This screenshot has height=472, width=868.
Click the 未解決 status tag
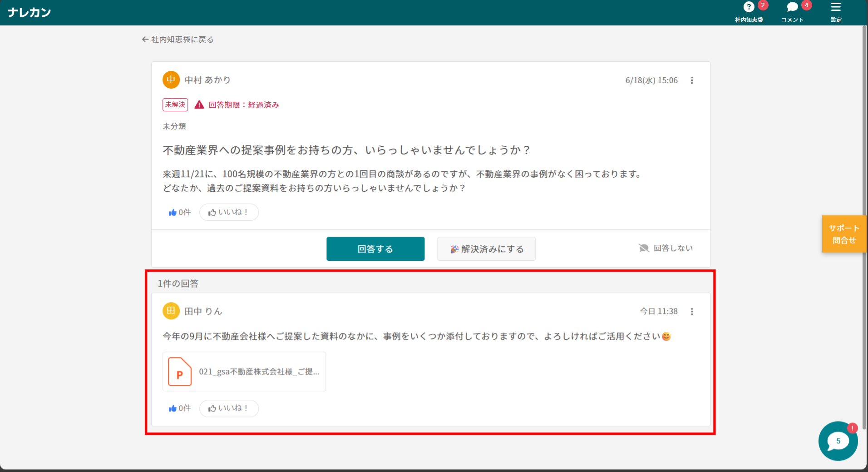coord(175,104)
